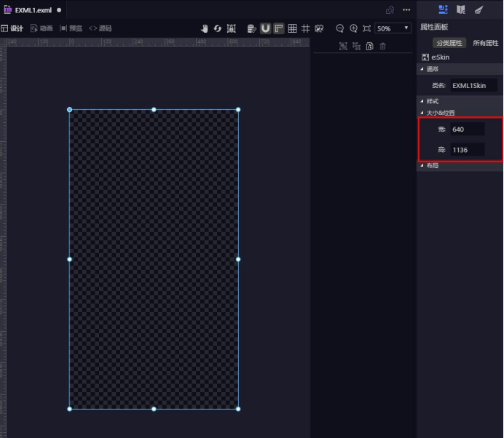The image size is (504, 438).
Task: Select the EXML1.exml editor tab
Action: 34,10
